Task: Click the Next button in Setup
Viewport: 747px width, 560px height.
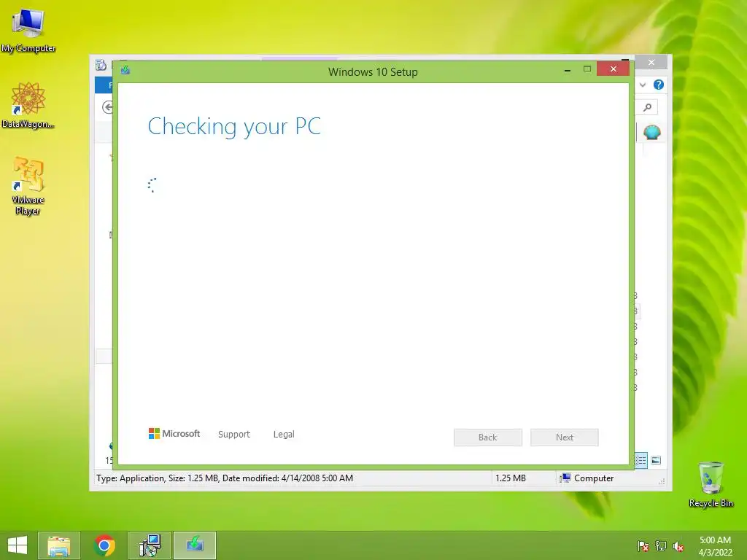Action: click(x=565, y=437)
